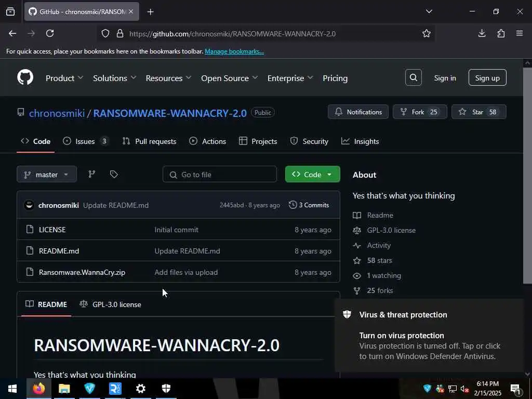Star the repository with Star button
The image size is (532, 399).
click(478, 112)
